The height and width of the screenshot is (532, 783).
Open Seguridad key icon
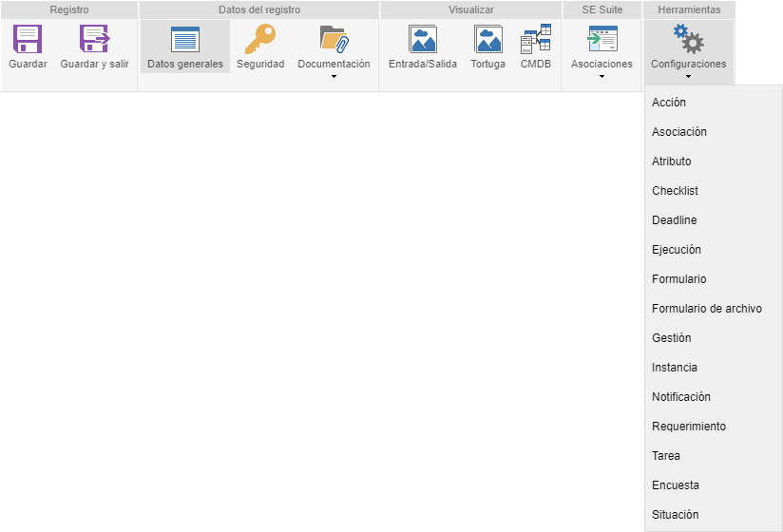(x=260, y=39)
